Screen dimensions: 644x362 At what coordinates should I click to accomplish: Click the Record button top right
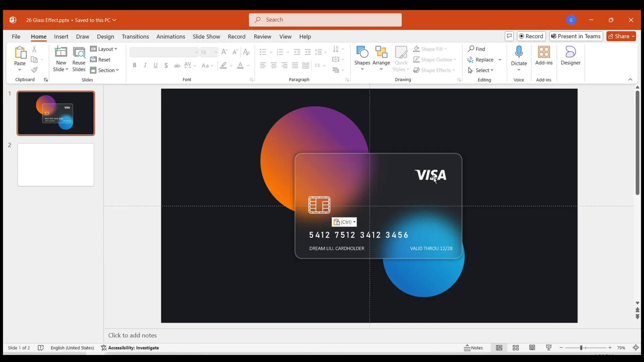point(531,36)
